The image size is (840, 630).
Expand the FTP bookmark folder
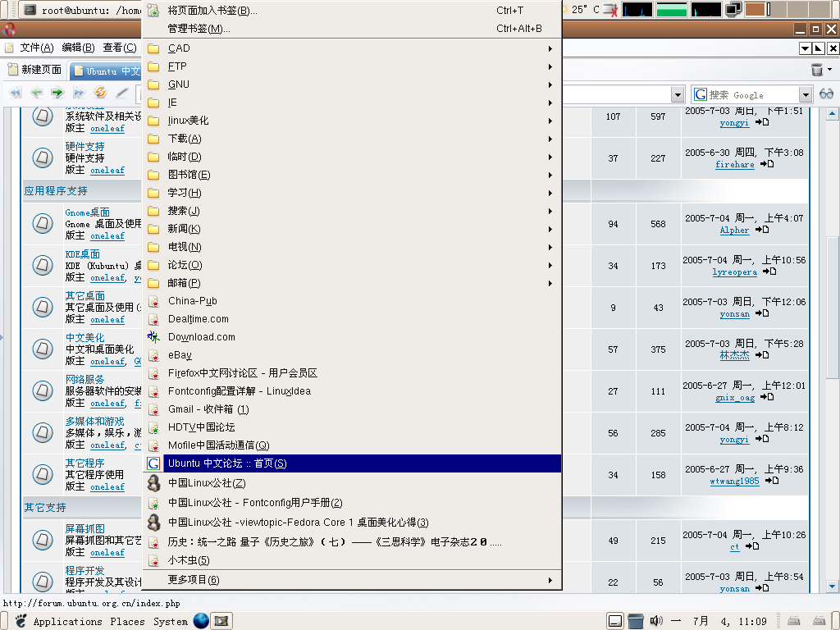point(353,66)
